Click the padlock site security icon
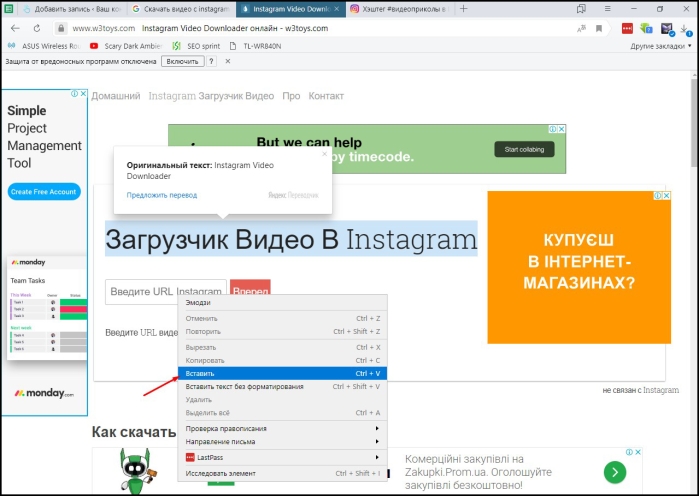699x496 pixels. [61, 29]
